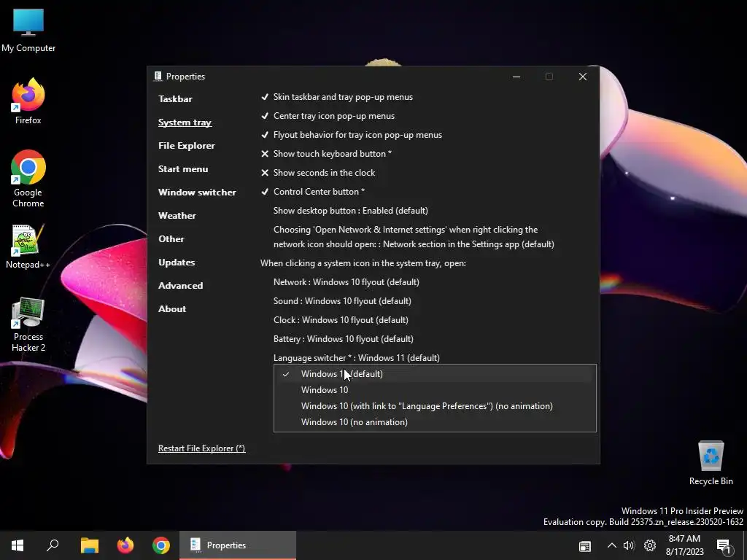Click Language switcher dropdown setting
Image resolution: width=747 pixels, height=560 pixels.
pyautogui.click(x=356, y=357)
